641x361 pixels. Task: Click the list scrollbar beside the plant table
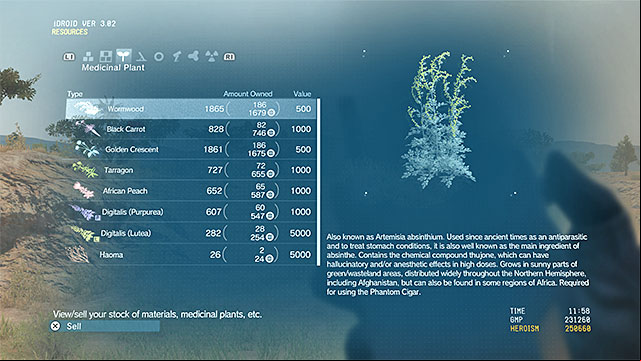pos(318,182)
